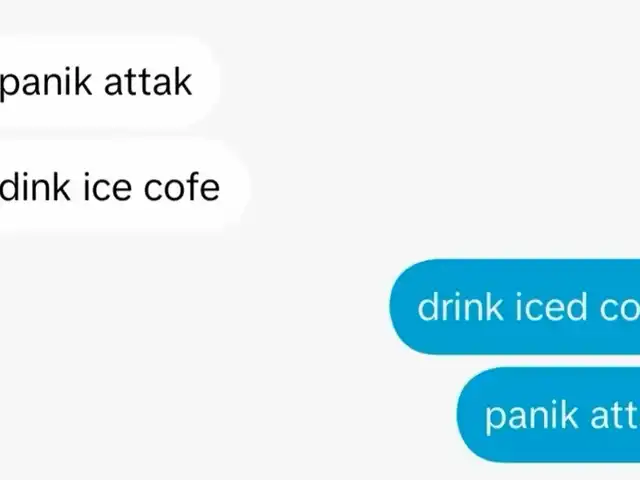Click the word 'dink' in the received message
This screenshot has width=640, height=480.
pyautogui.click(x=35, y=186)
